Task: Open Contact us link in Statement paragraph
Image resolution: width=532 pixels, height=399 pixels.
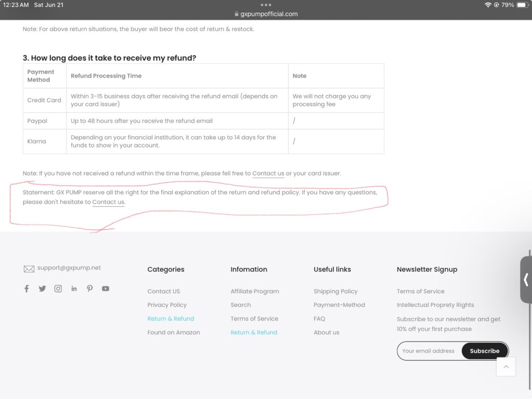Action: (108, 202)
